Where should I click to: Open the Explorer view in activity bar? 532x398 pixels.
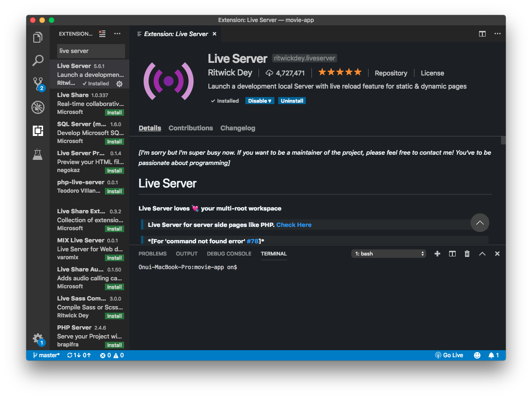click(x=37, y=37)
